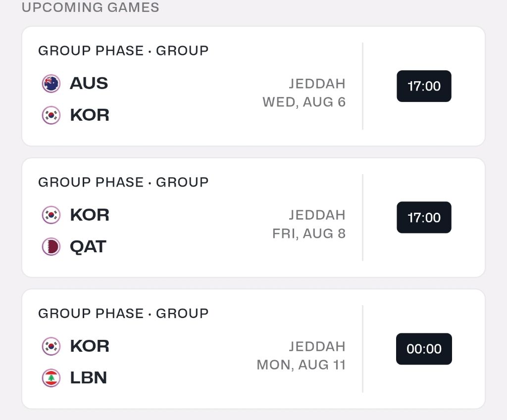507x420 pixels.
Task: Select AUS team name
Action: (89, 83)
